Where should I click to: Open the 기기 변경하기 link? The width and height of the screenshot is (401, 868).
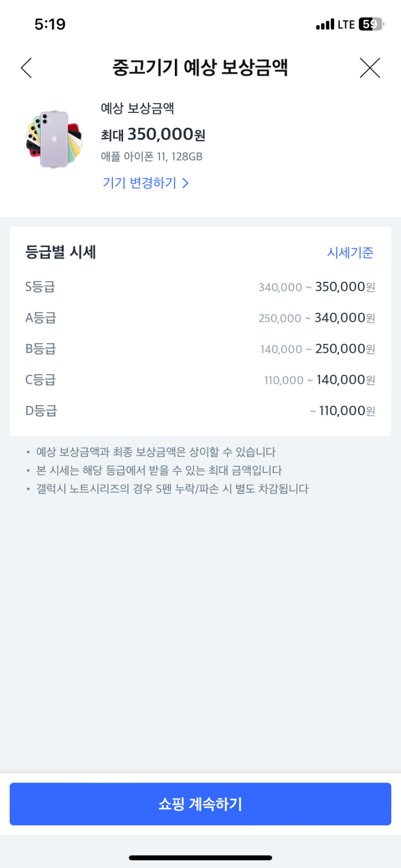pyautogui.click(x=140, y=183)
